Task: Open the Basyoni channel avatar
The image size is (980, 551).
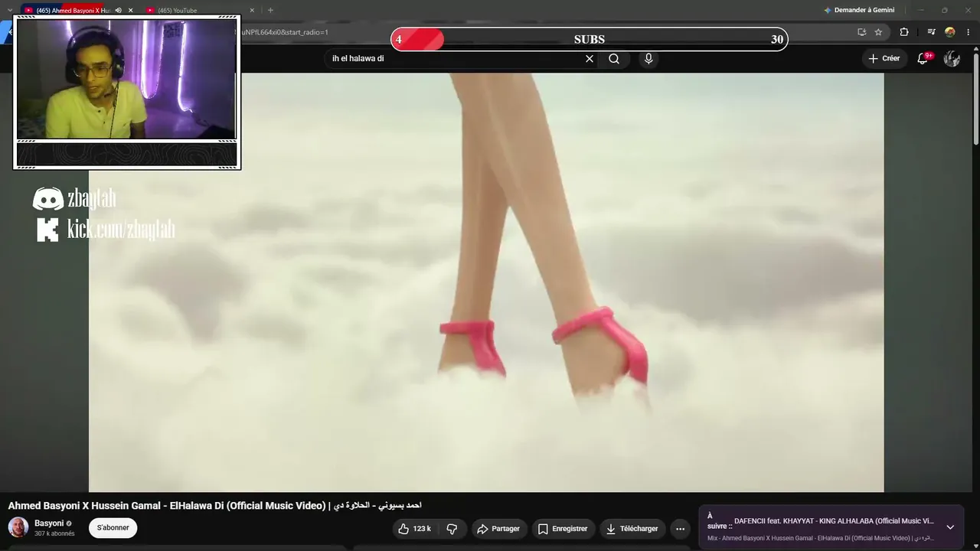Action: (18, 527)
